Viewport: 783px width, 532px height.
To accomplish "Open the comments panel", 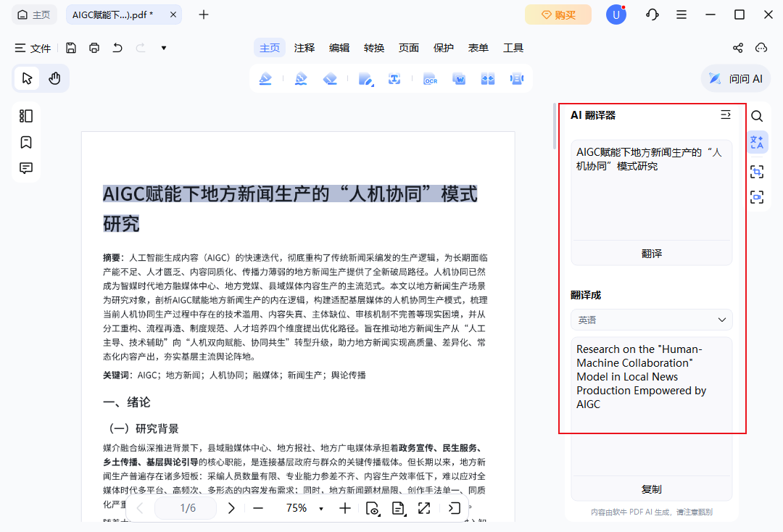I will pos(26,168).
